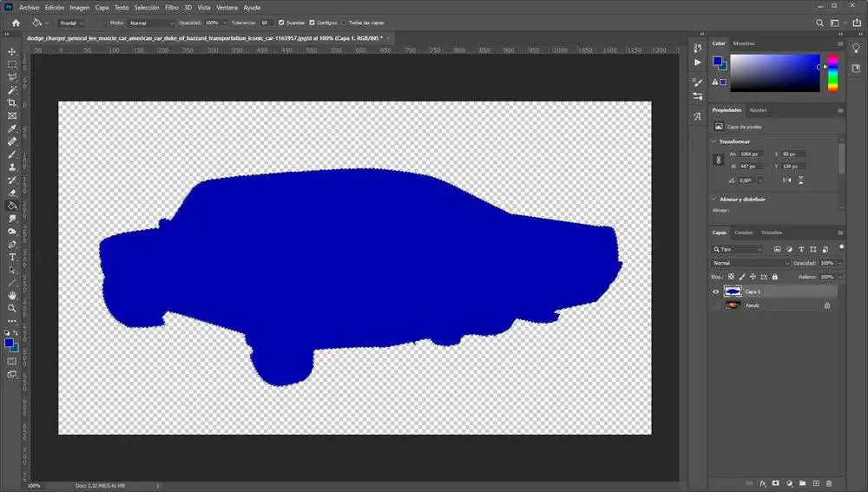Hide Capa 1 with its eye icon
The width and height of the screenshot is (868, 492).
coord(716,292)
